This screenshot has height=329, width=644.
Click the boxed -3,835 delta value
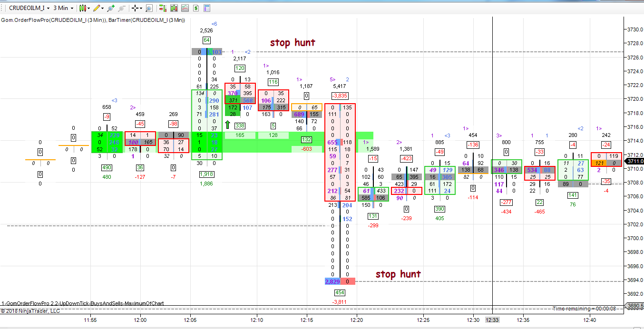(340, 96)
